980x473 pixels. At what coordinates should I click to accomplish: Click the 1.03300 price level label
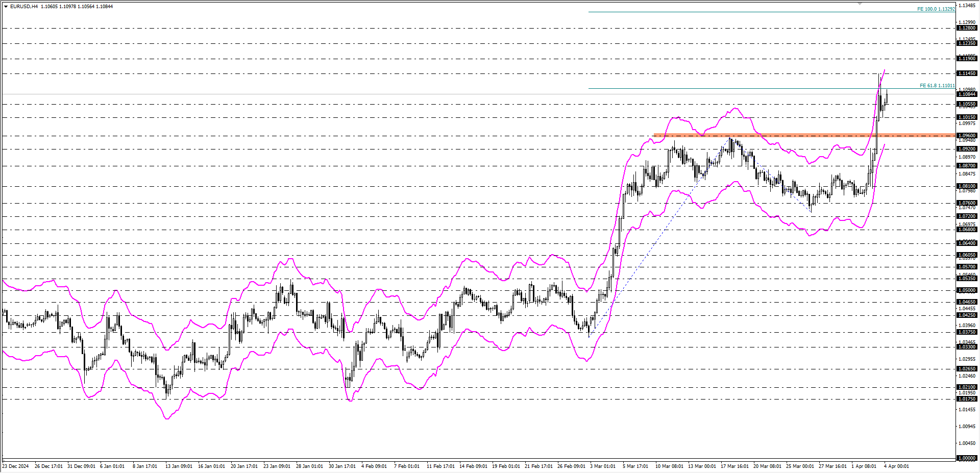click(967, 347)
